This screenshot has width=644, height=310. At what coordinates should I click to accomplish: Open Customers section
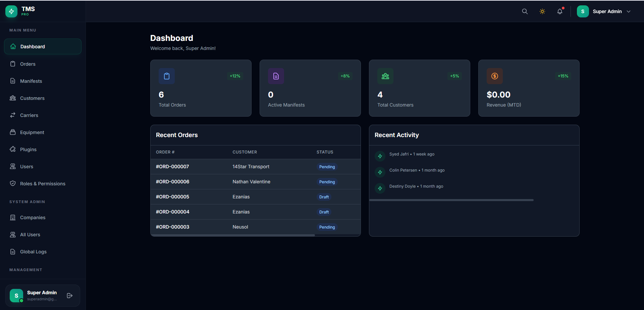pos(43,98)
